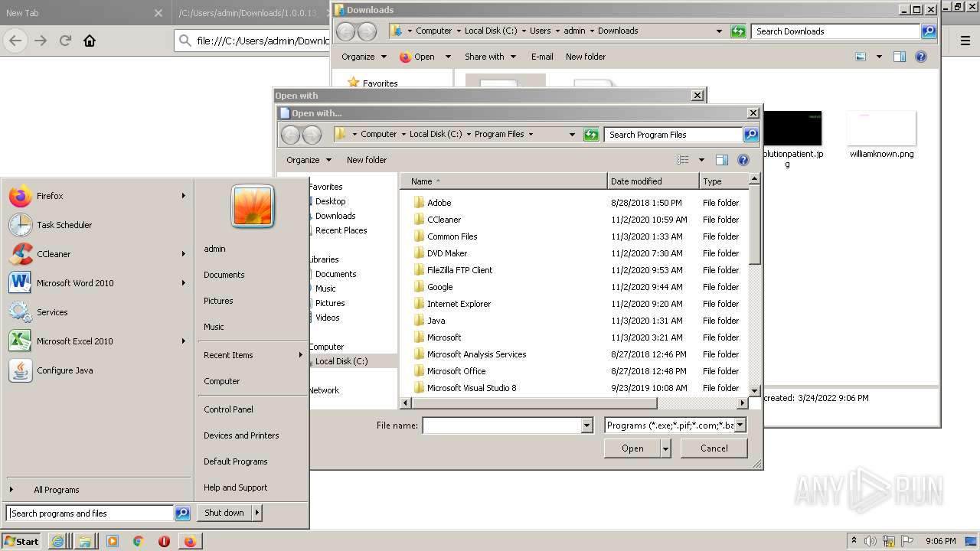Click the Internet Explorer taskbar icon
The height and width of the screenshot is (551, 980).
pyautogui.click(x=57, y=541)
